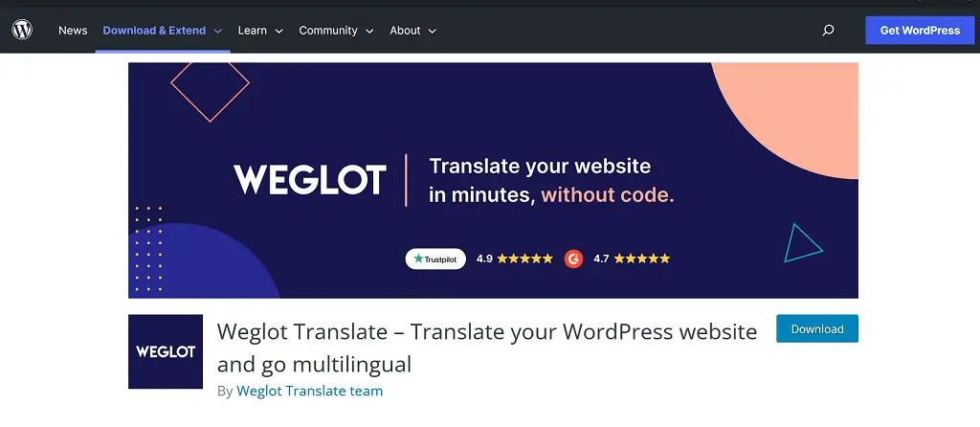
Task: Click the red G2 logo icon
Action: coord(574,258)
